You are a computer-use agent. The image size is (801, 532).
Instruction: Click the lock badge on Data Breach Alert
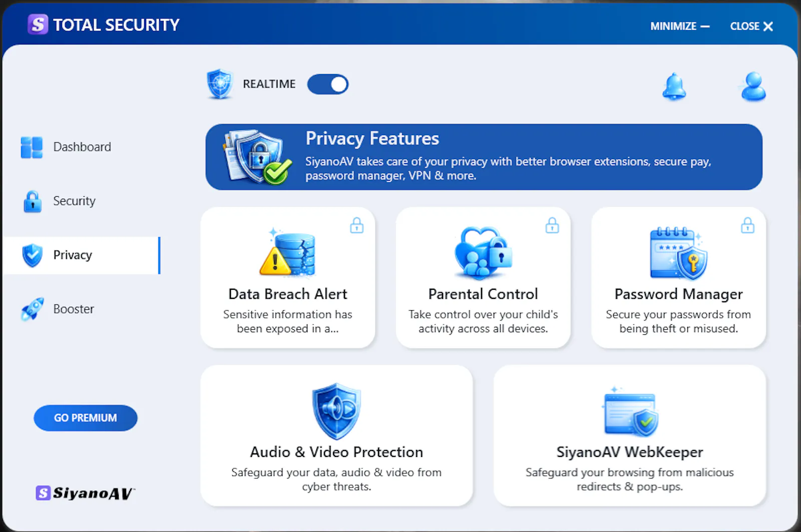click(x=356, y=225)
